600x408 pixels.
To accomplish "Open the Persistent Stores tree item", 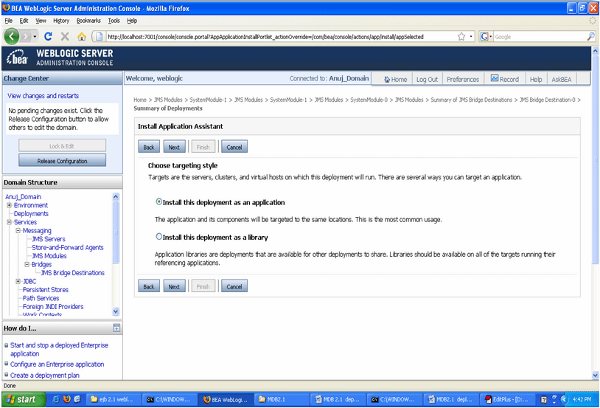I will tap(46, 289).
